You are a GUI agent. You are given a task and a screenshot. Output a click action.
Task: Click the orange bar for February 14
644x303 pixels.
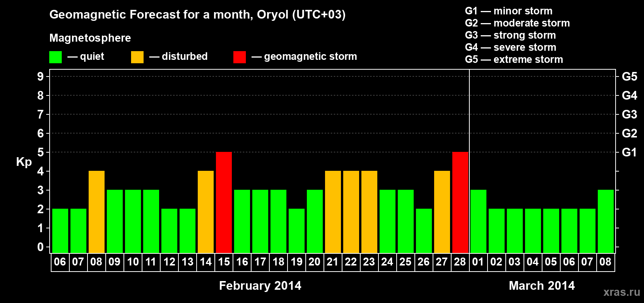(206, 212)
